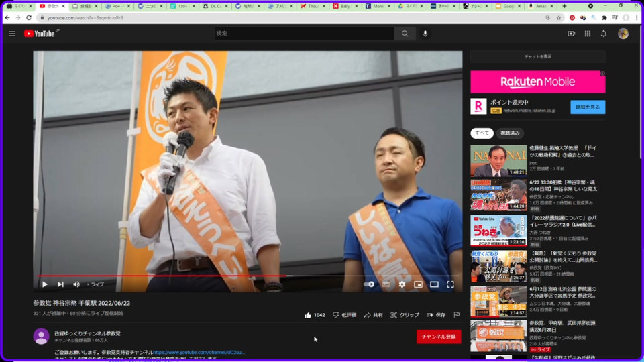Viewport: 644px width, 362px height.
Task: Jump to live with the ライブ indicator
Action: (x=96, y=284)
